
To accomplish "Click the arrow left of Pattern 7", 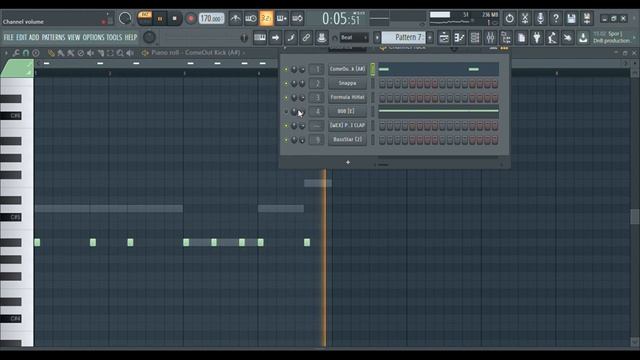I will 377,38.
